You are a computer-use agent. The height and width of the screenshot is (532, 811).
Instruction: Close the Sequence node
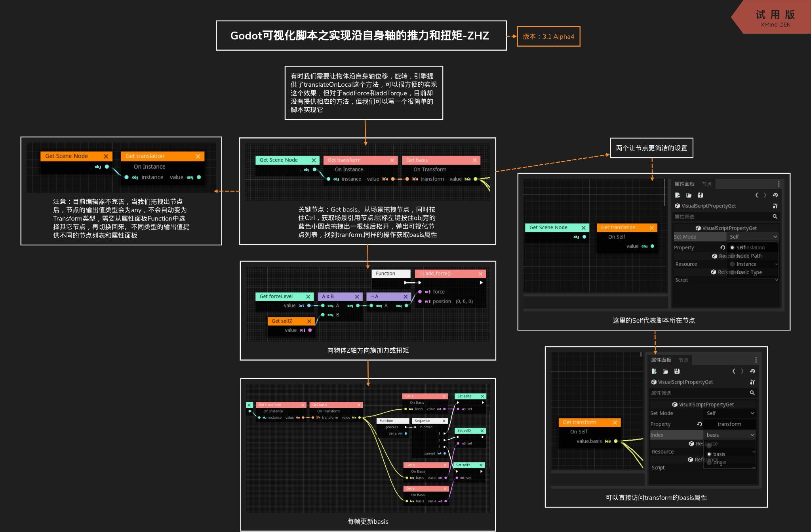pos(444,421)
